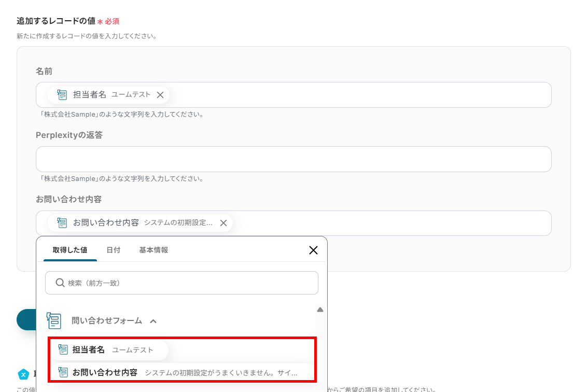Remove the お問い合わせ内容 chip from its field
587x392 pixels.
click(223, 222)
